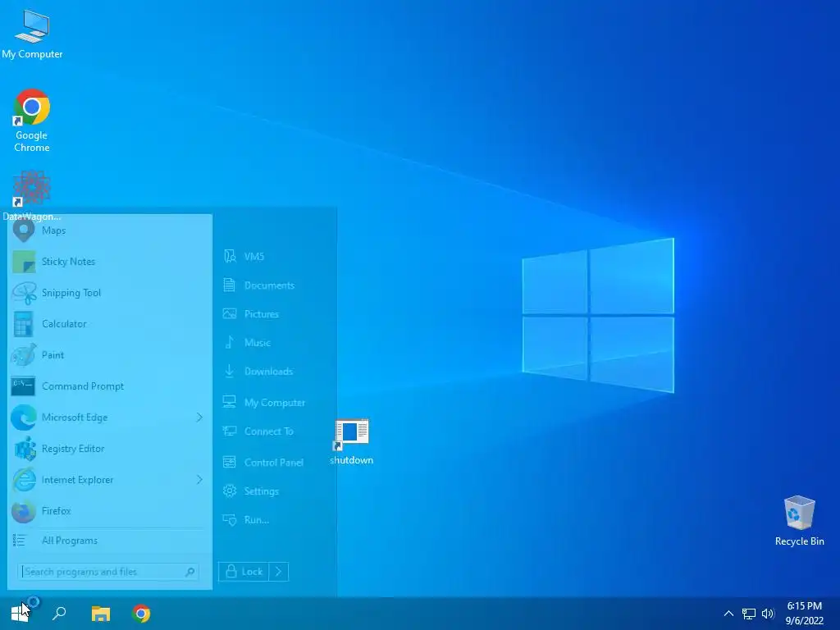Click the Windows Start button
This screenshot has height=630, width=840.
(20, 614)
